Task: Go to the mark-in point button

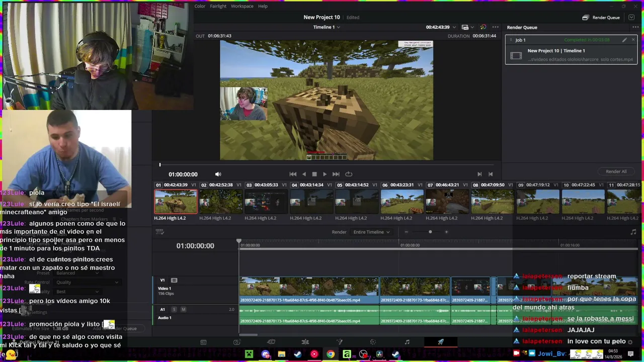Action: tap(479, 174)
